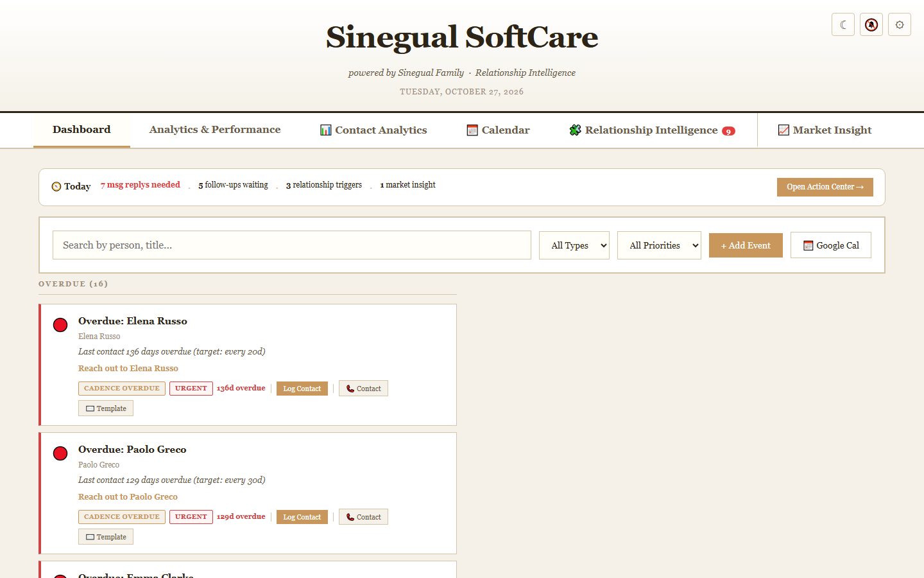Click phone Contact button for Paolo Greco
Screen dimensions: 924x578
[x=363, y=517]
